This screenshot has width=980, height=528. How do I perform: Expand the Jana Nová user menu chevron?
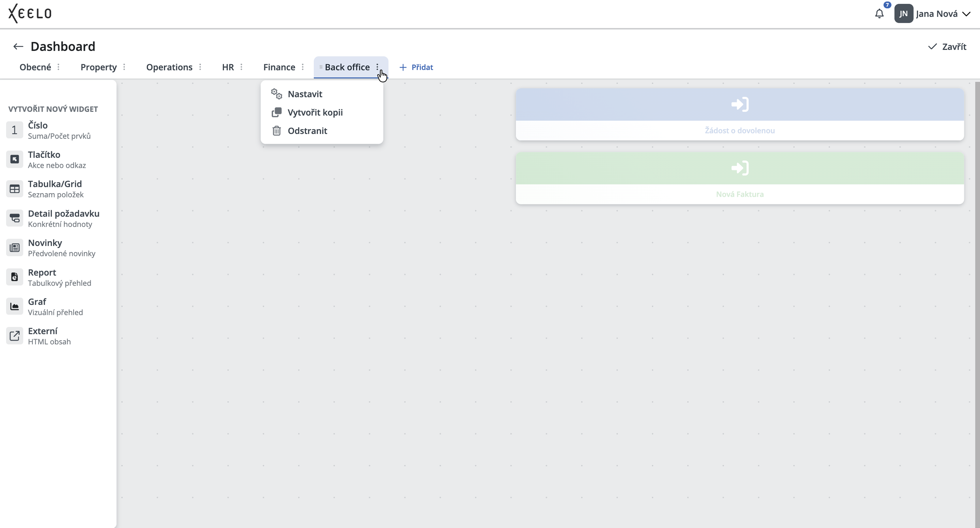pos(966,14)
